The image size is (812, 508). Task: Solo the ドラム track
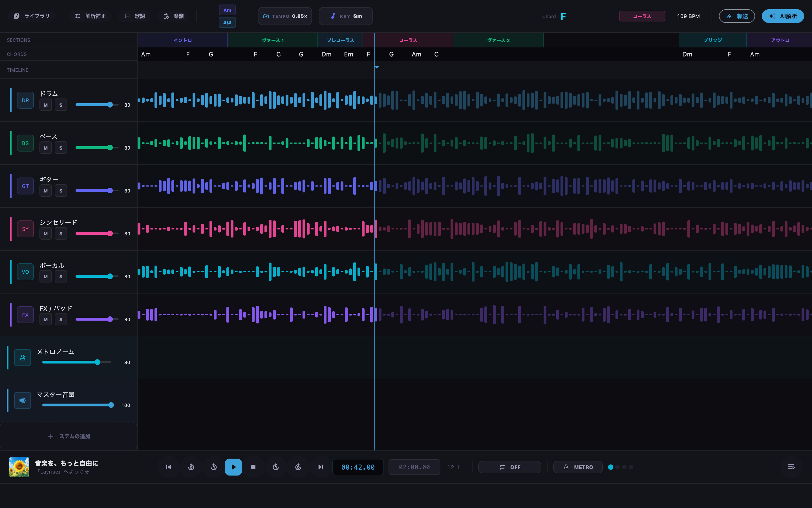pos(61,105)
